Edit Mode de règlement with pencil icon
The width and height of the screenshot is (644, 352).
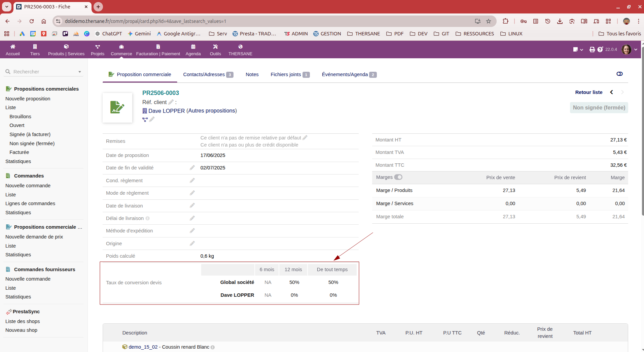pyautogui.click(x=192, y=193)
